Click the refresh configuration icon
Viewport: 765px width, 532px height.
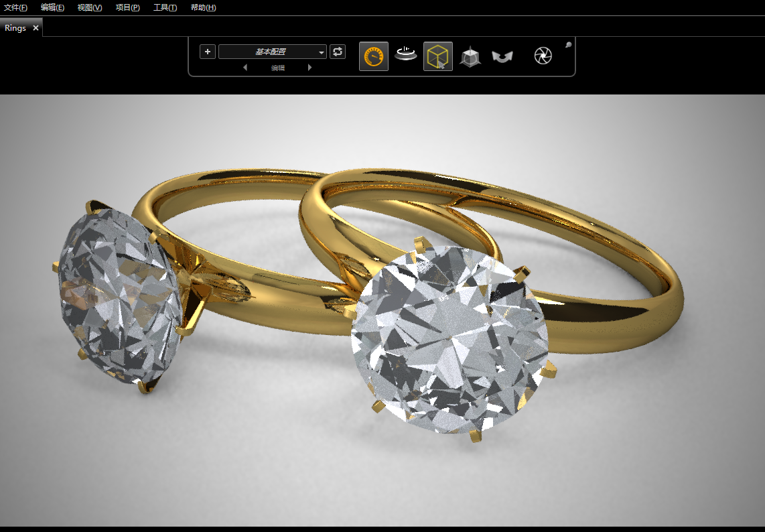pyautogui.click(x=338, y=52)
